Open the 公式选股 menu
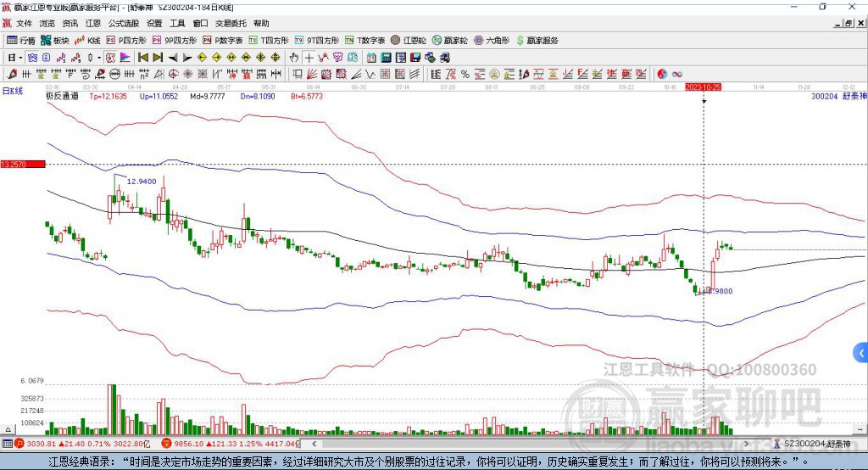Image resolution: width=868 pixels, height=470 pixels. pyautogui.click(x=124, y=23)
